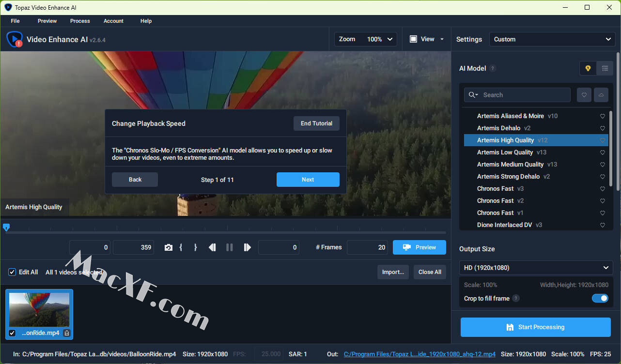Click the settings panel vertical scrollbar
The height and width of the screenshot is (364, 621).
click(618, 121)
